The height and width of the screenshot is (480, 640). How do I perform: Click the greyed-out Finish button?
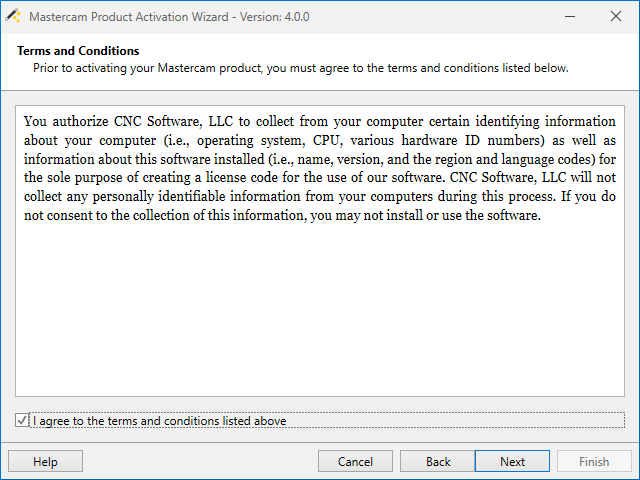594,461
